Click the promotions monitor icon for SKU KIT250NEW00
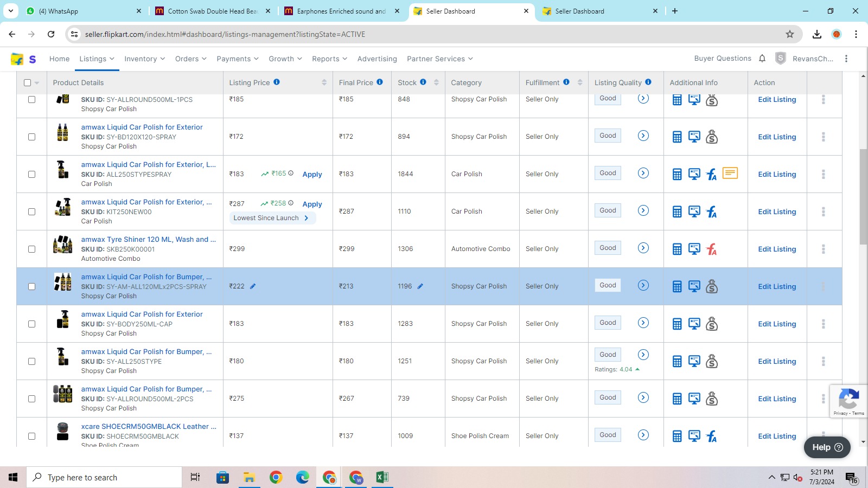The image size is (868, 488). [694, 211]
